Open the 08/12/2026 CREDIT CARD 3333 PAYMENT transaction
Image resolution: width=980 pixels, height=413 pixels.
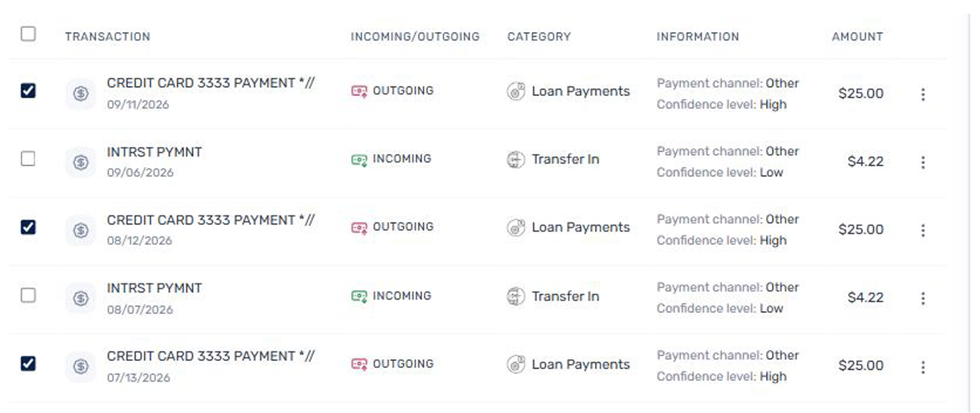210,220
